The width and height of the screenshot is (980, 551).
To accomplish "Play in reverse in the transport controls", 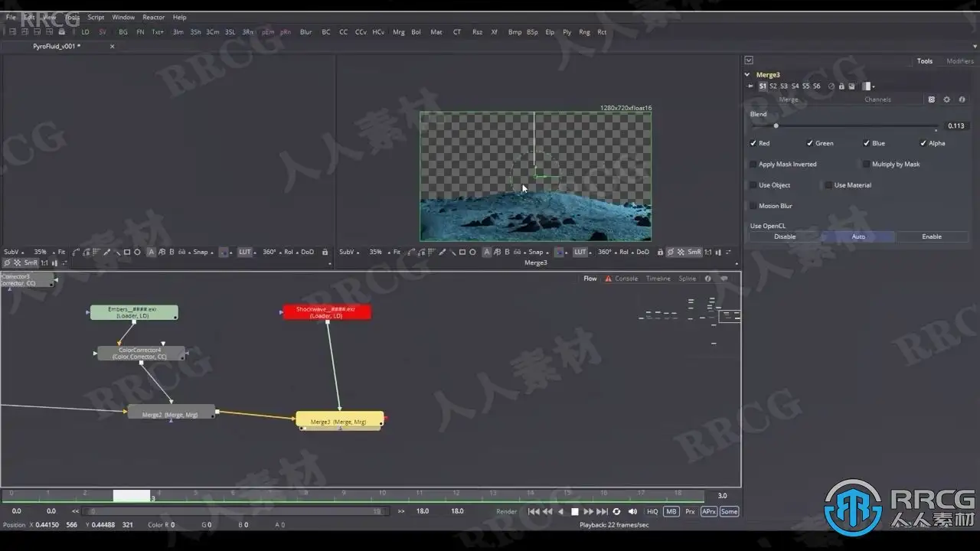I will [x=561, y=512].
